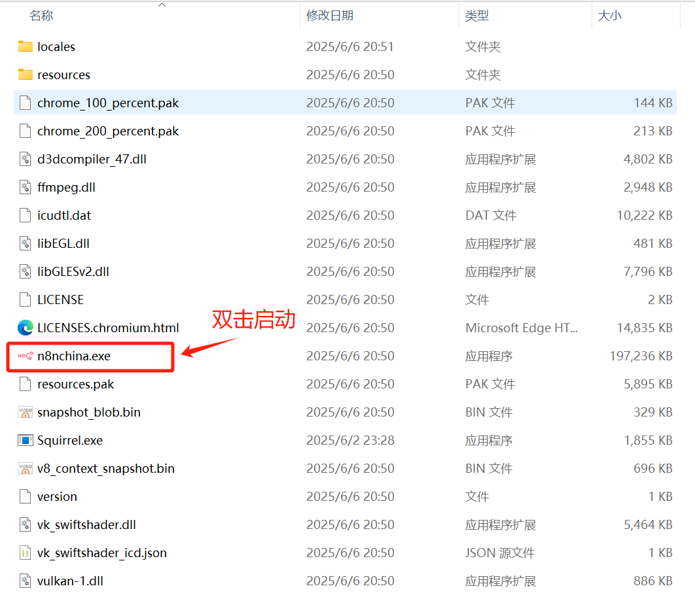Viewport: 695px width, 616px height.
Task: Select the folder name resources
Action: click(x=64, y=75)
